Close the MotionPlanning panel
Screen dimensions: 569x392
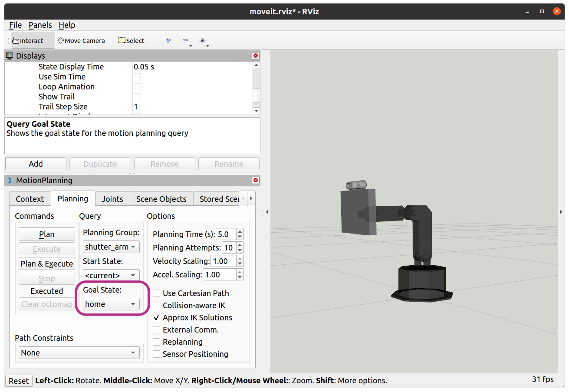coord(255,180)
